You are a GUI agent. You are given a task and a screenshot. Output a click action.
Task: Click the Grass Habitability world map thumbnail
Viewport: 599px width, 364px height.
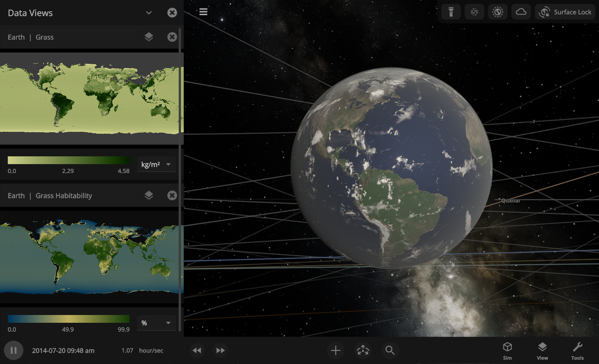[x=90, y=257]
